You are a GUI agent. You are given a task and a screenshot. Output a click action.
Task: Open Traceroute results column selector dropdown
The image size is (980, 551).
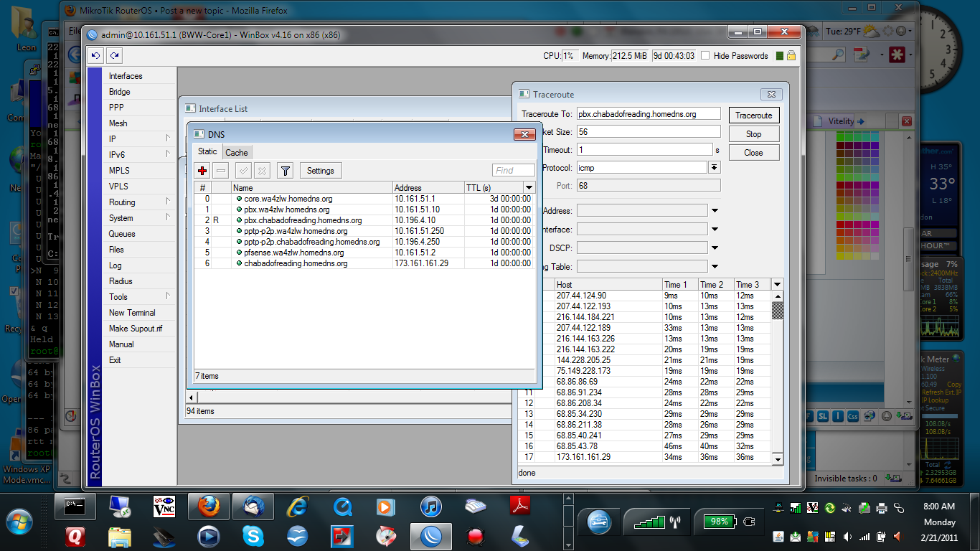(777, 284)
